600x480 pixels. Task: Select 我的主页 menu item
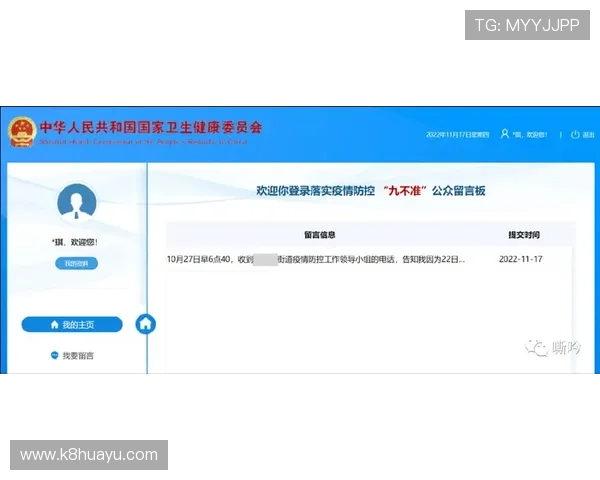72,325
